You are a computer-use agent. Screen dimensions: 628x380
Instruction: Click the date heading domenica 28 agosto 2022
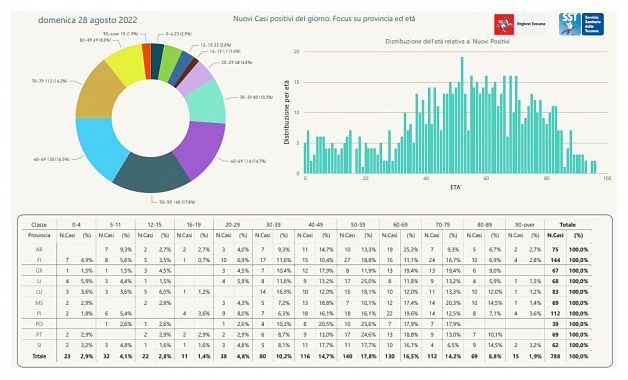point(88,20)
